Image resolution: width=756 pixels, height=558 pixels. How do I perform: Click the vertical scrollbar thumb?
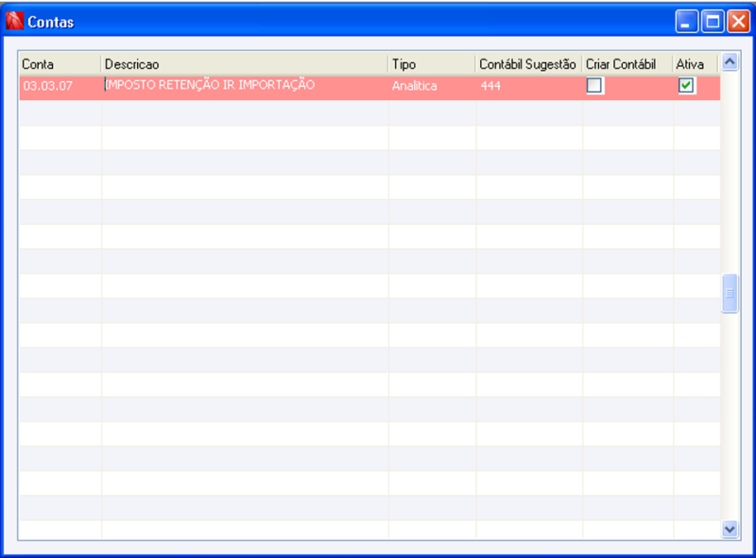tap(729, 293)
